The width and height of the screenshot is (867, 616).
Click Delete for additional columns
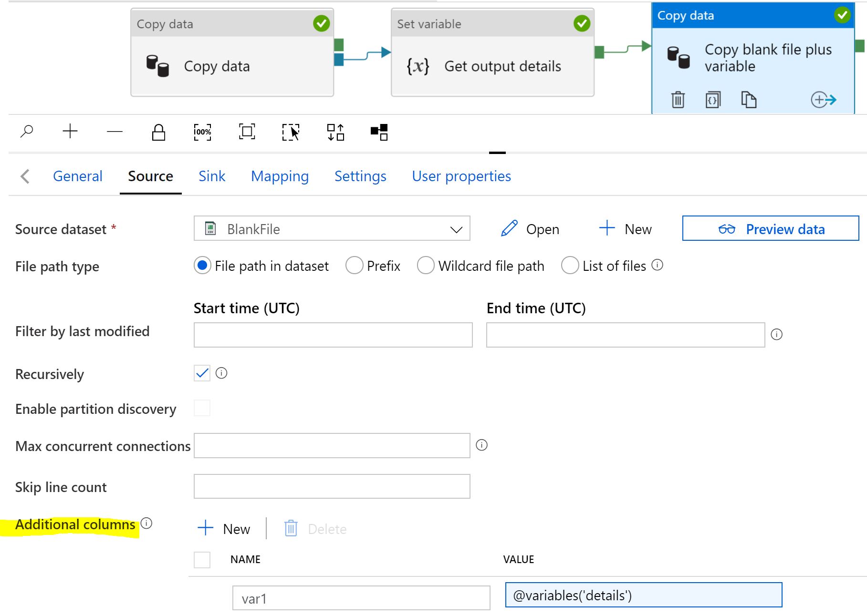(315, 529)
